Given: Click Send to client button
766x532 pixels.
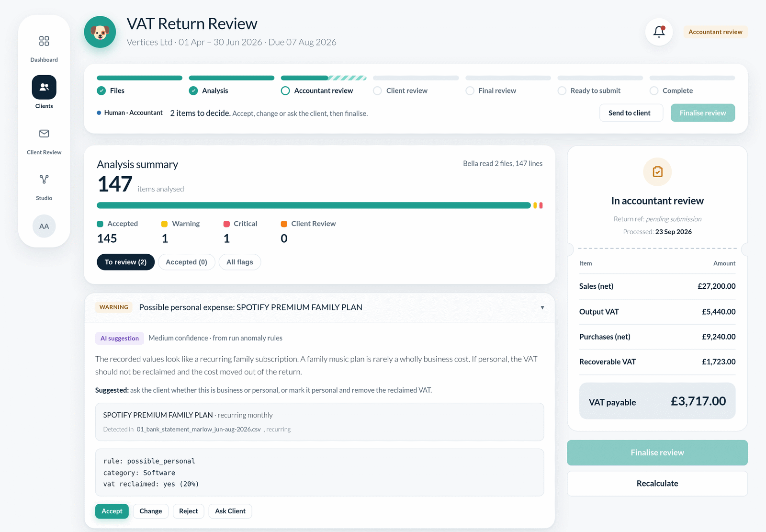Looking at the screenshot, I should pyautogui.click(x=631, y=113).
